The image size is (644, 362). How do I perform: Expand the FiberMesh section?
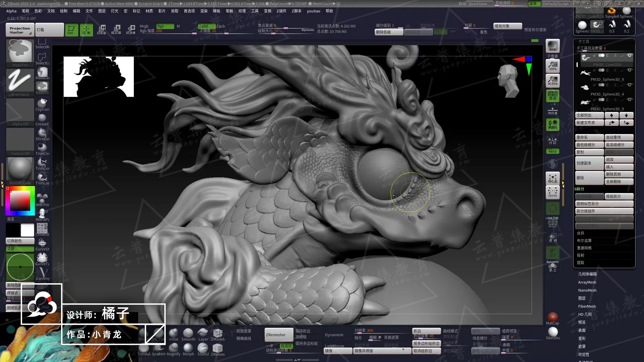click(x=587, y=306)
